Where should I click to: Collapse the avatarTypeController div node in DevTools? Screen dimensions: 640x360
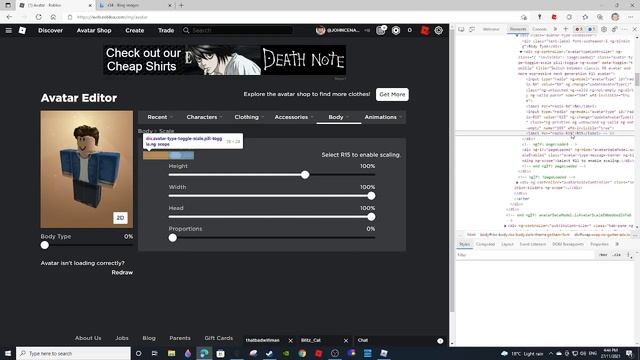point(521,52)
